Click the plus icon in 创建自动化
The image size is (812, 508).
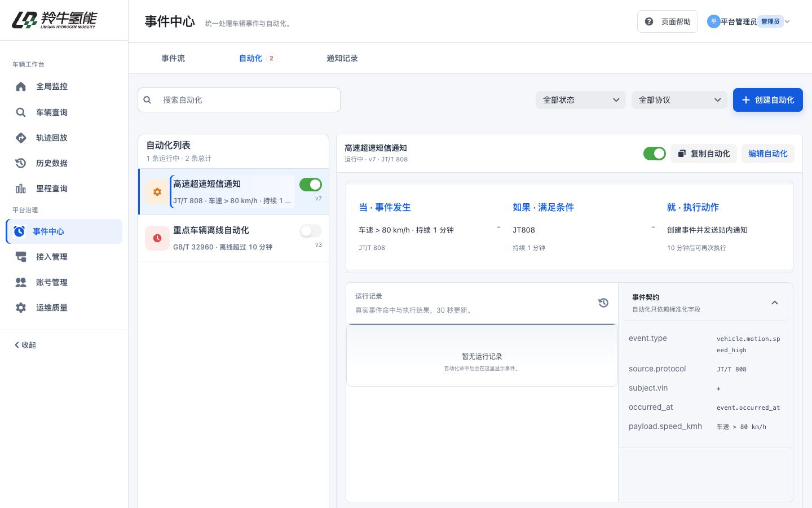pyautogui.click(x=745, y=100)
